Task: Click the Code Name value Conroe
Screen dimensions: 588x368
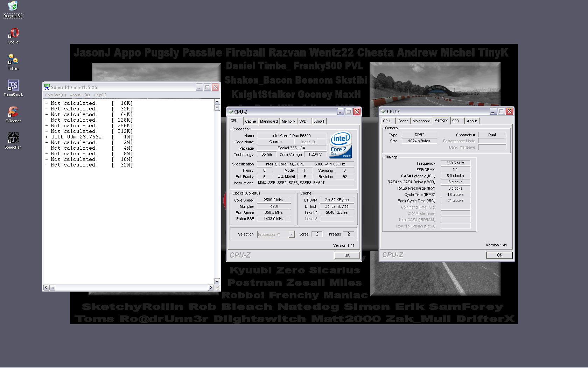Action: coord(275,142)
